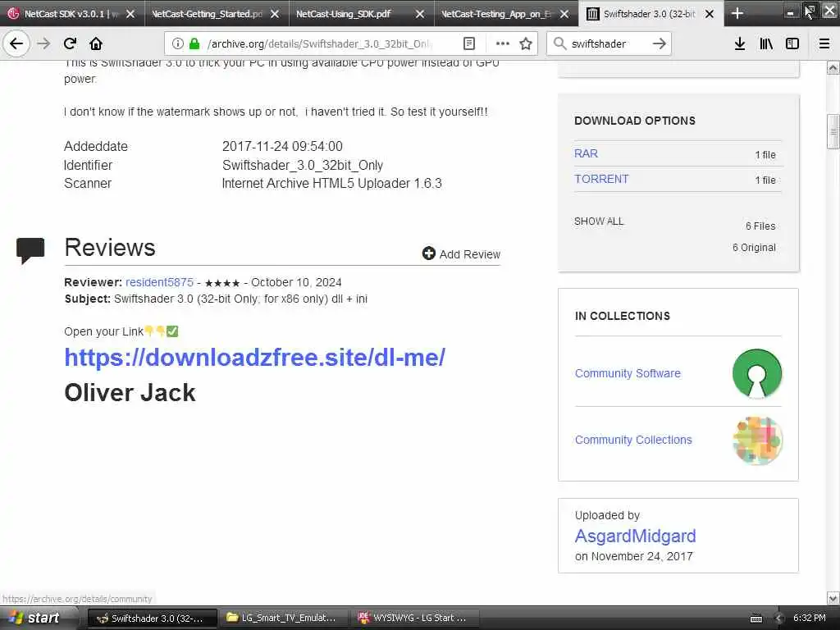
Task: Submit search with the arrow button
Action: point(660,43)
